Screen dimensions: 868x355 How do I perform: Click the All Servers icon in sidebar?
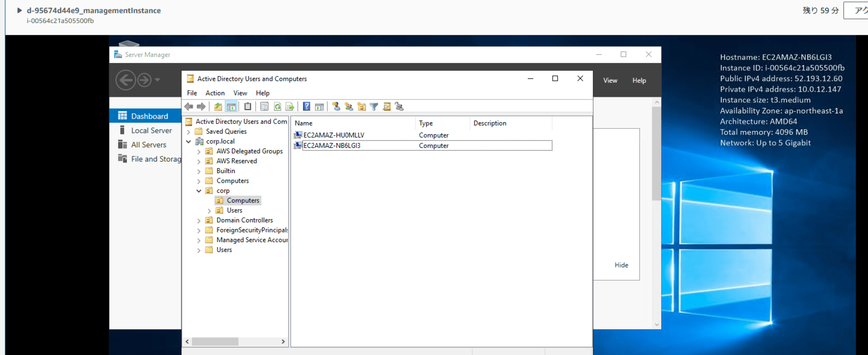pyautogui.click(x=122, y=145)
